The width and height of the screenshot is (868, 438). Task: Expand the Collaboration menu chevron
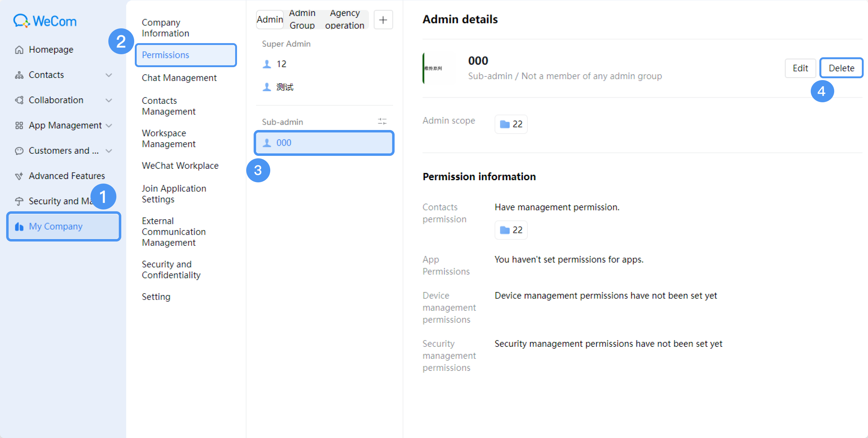click(108, 100)
